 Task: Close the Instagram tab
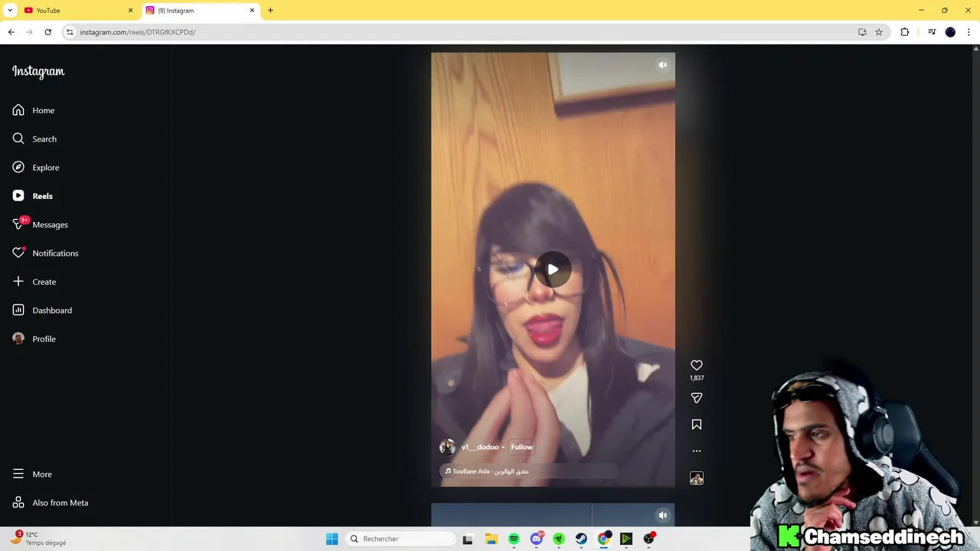[252, 11]
